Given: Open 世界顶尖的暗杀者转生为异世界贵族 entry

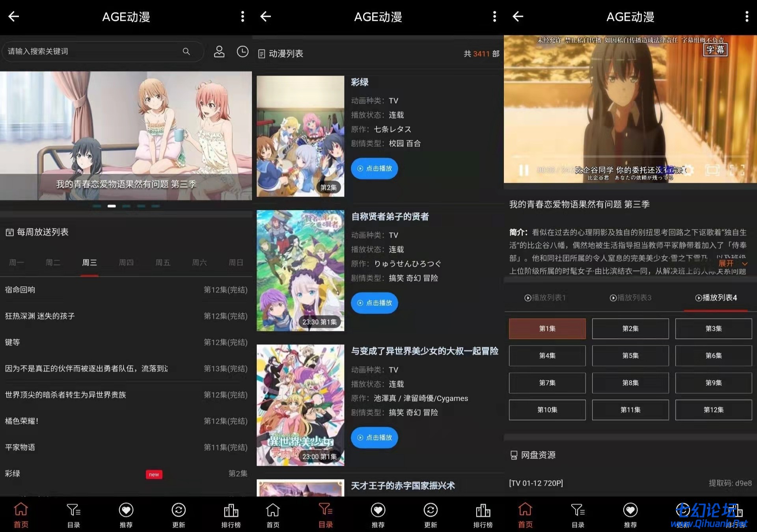Looking at the screenshot, I should coord(126,394).
